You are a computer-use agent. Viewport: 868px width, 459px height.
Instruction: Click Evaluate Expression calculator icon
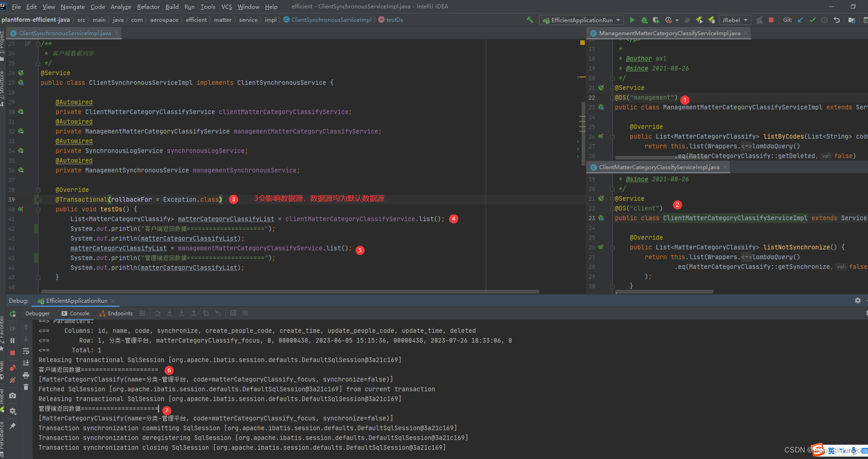click(233, 313)
